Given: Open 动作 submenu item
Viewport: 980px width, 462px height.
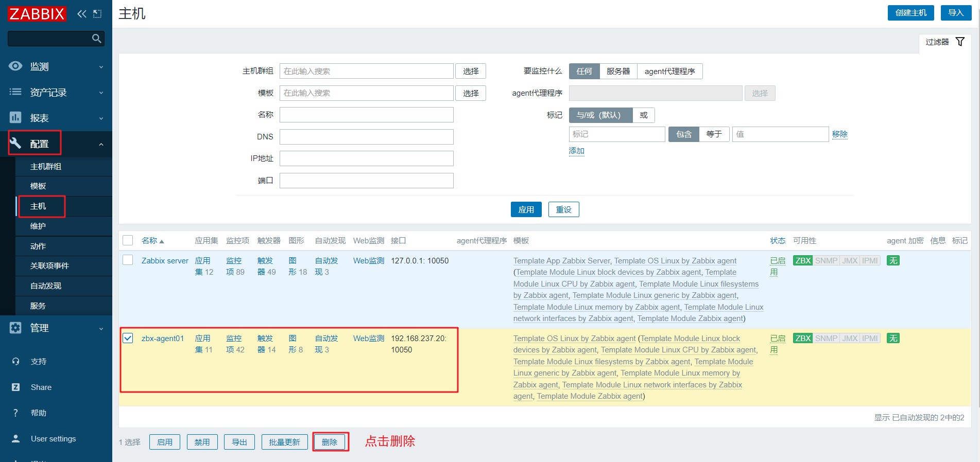Looking at the screenshot, I should 64,246.
